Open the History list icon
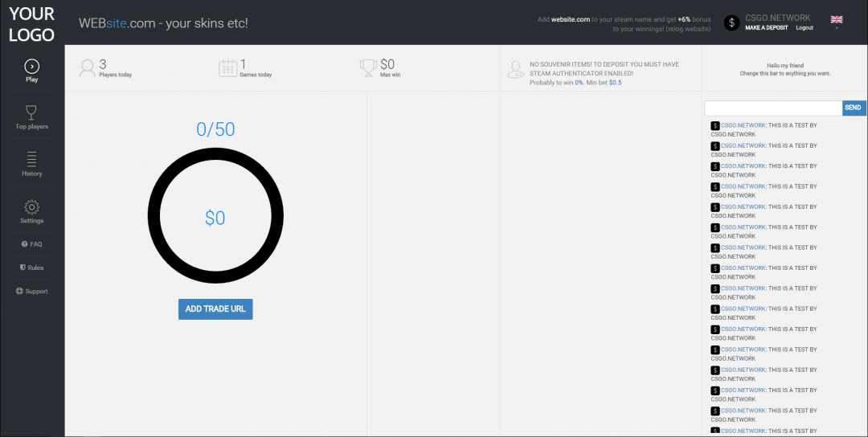The image size is (868, 437). click(x=31, y=158)
